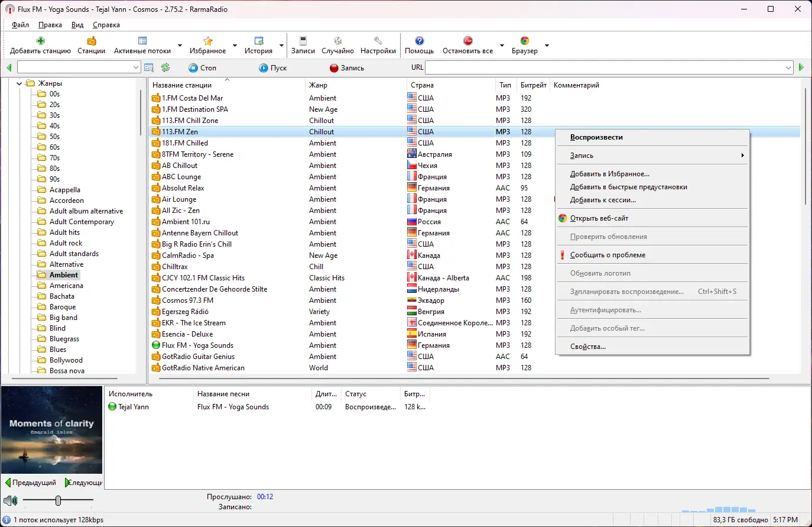Expand the Запись submenu arrow

742,156
